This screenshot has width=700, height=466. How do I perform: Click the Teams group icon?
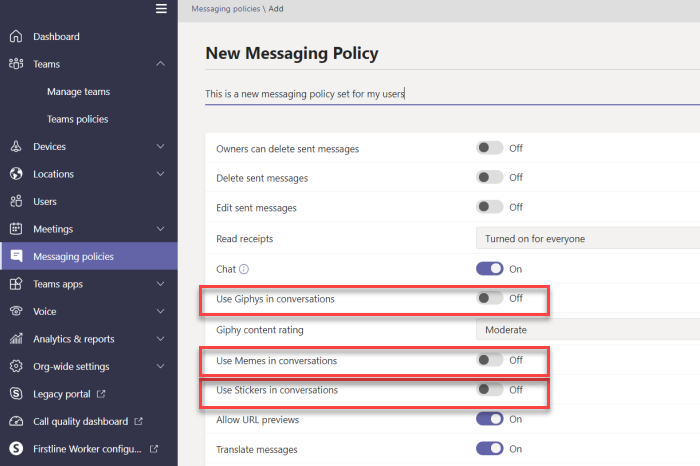pos(16,64)
